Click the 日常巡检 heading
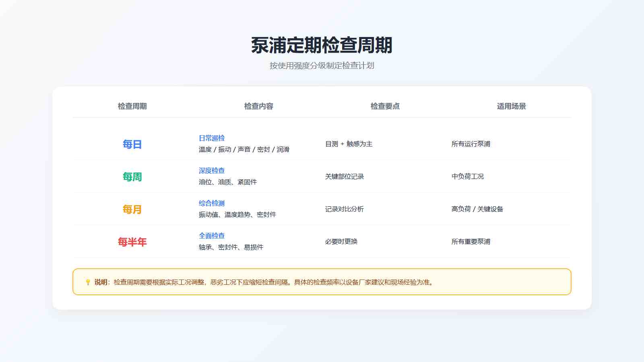The image size is (644, 362). tap(212, 138)
